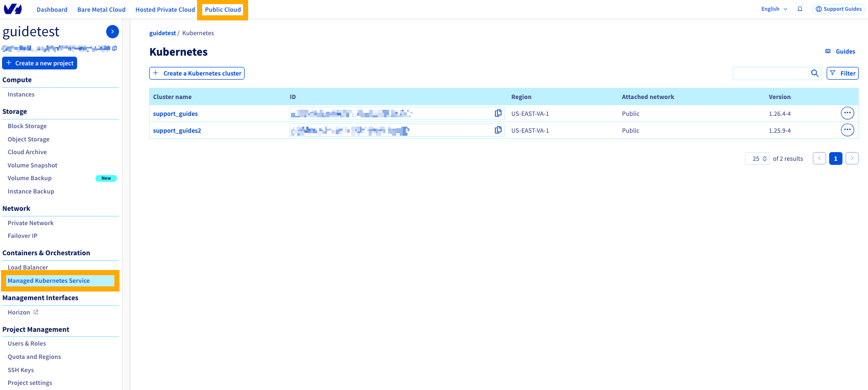Open Quota and Regions in sidebar
The width and height of the screenshot is (868, 390).
[x=34, y=357]
